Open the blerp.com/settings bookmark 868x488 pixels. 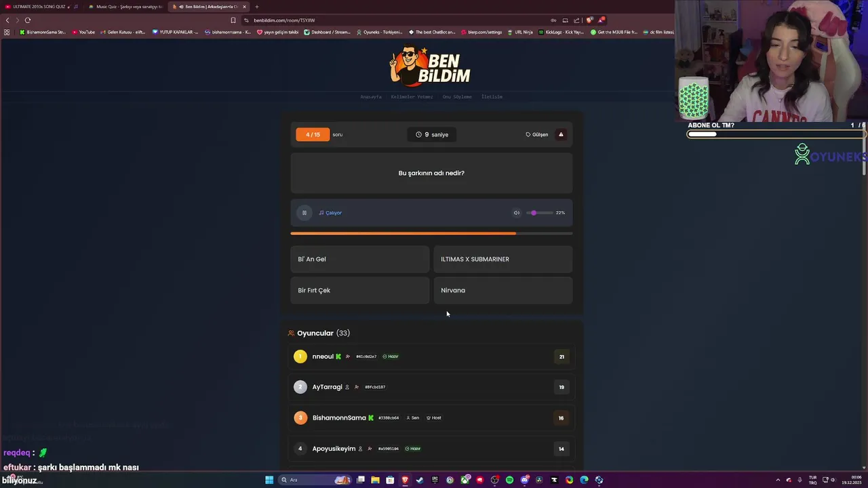[481, 32]
